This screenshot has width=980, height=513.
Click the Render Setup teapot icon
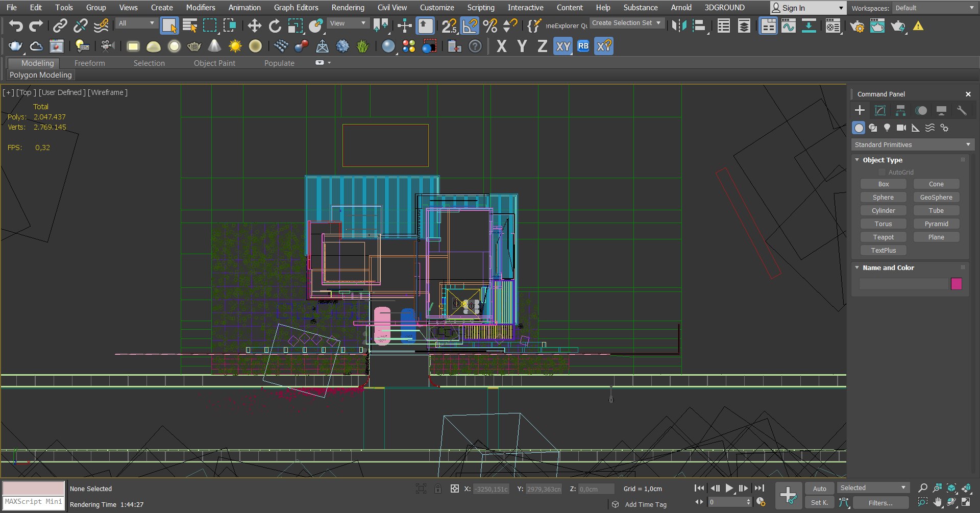pyautogui.click(x=857, y=26)
